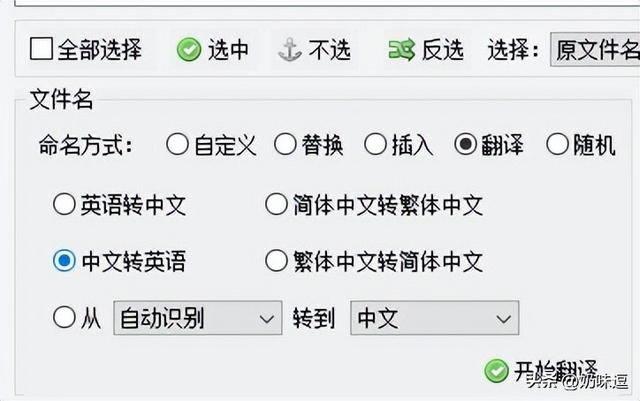Select the custom 从 language radio button

click(64, 318)
